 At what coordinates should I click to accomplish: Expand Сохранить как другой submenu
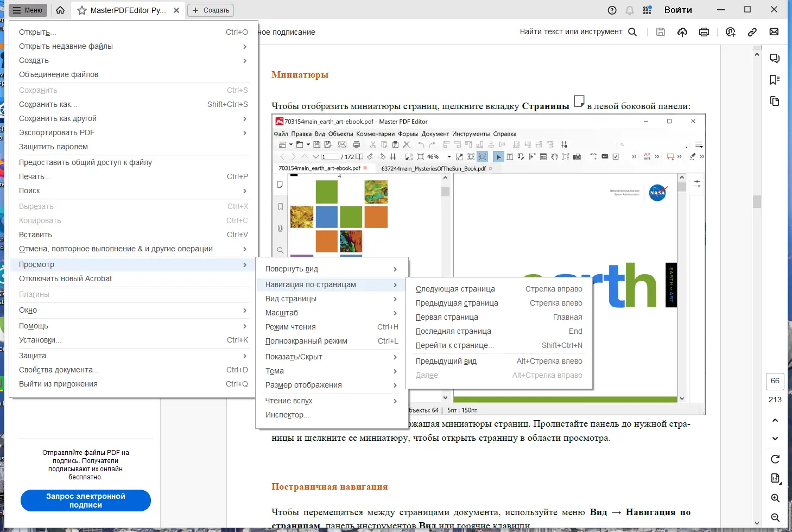point(134,118)
